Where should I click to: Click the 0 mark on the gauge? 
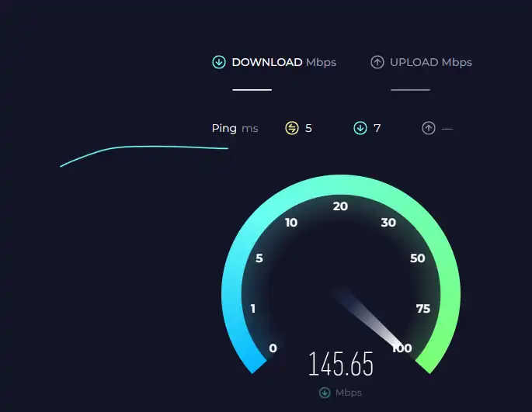click(x=273, y=348)
